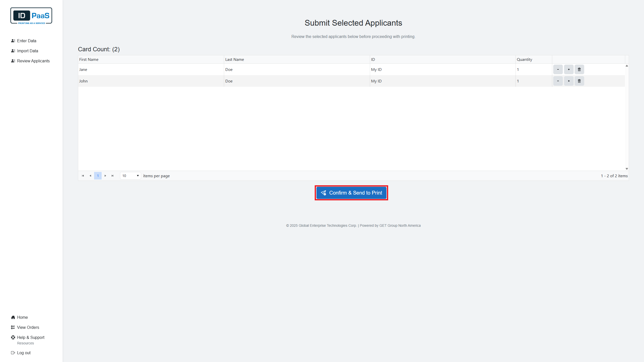This screenshot has width=644, height=362.
Task: Click Confirm & Send to Print
Action: pyautogui.click(x=351, y=193)
